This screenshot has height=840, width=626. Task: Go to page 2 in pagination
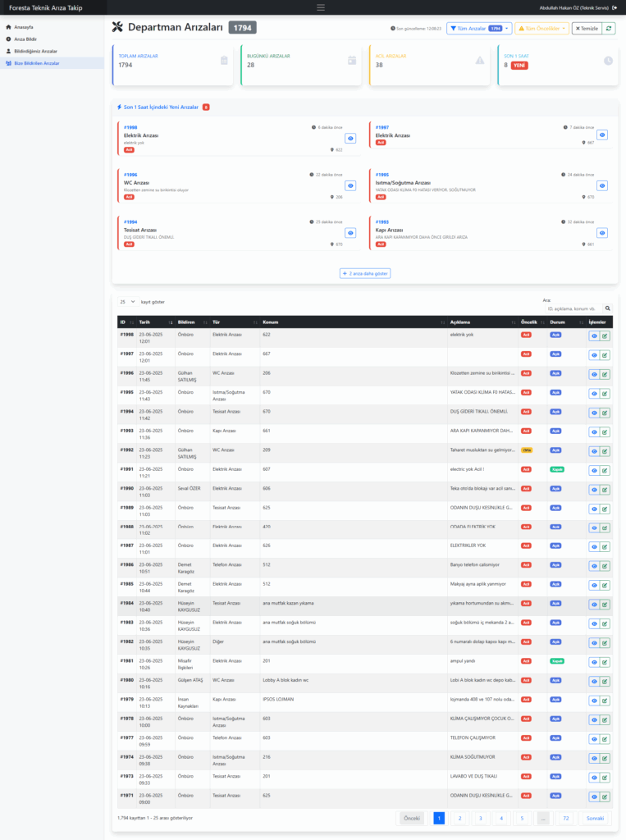pyautogui.click(x=459, y=819)
